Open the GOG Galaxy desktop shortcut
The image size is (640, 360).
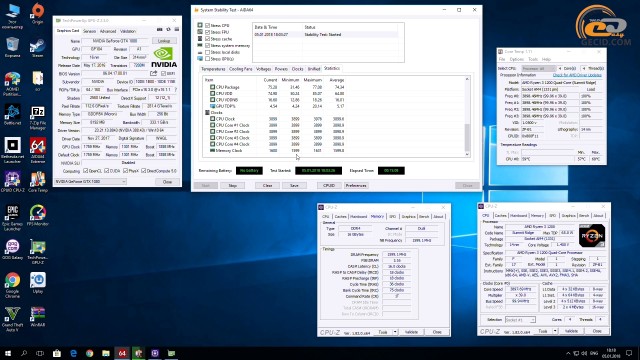(12, 249)
